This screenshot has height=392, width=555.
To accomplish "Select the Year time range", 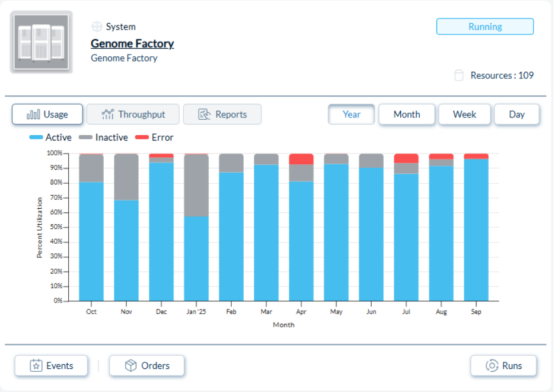I will point(351,114).
